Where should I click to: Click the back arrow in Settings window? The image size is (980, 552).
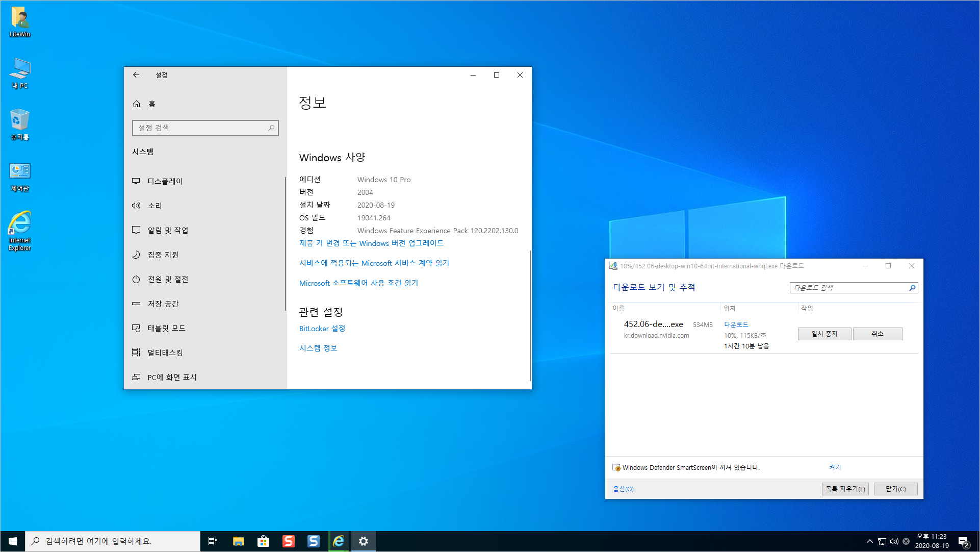coord(136,75)
